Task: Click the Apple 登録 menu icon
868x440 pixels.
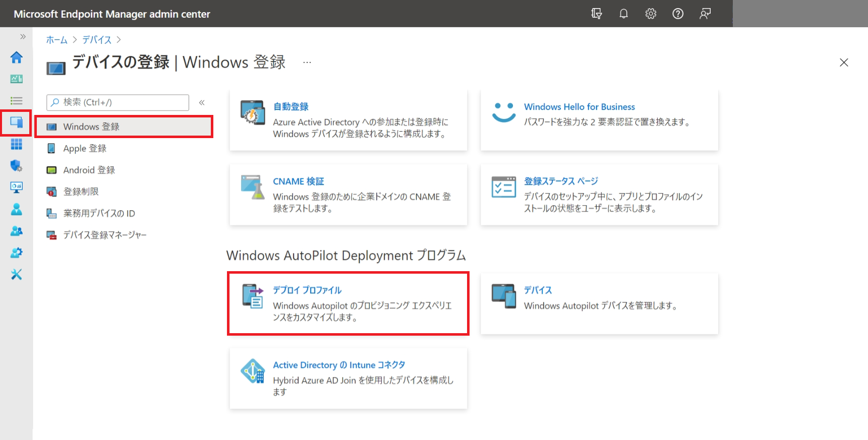Action: [x=51, y=148]
